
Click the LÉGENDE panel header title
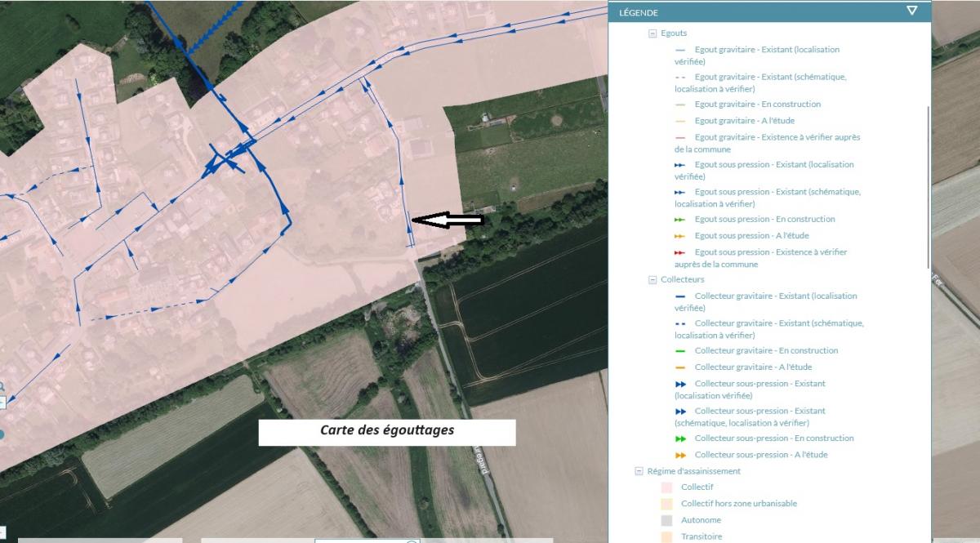[x=639, y=12]
